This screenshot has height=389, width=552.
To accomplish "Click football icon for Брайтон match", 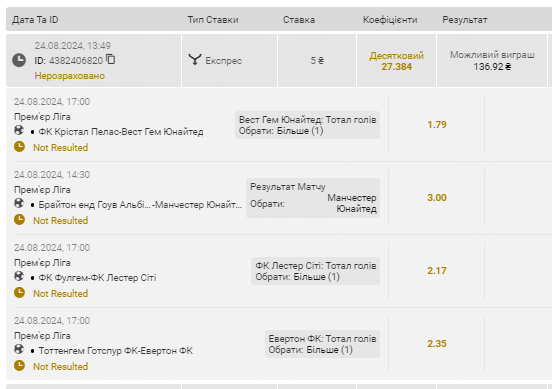I will (19, 203).
